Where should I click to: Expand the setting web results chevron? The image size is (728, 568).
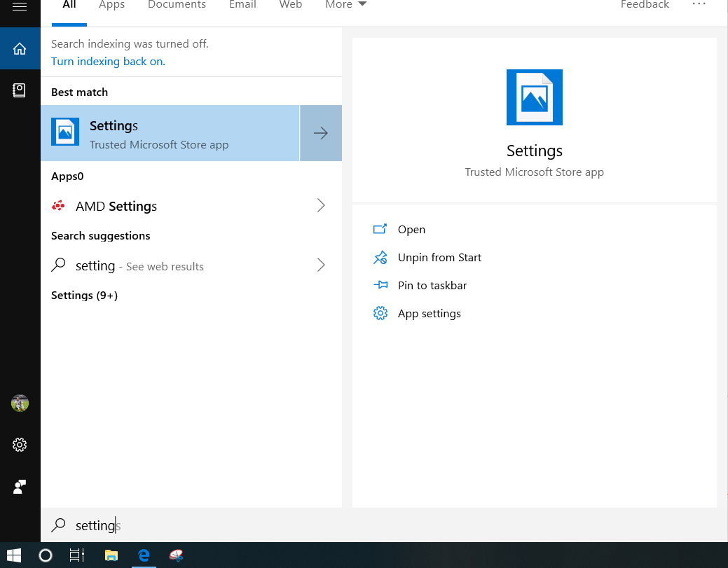tap(321, 265)
